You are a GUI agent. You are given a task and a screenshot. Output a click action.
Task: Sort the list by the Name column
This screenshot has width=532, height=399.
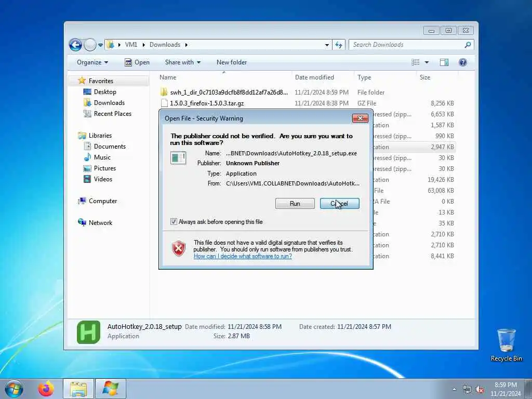[224, 77]
